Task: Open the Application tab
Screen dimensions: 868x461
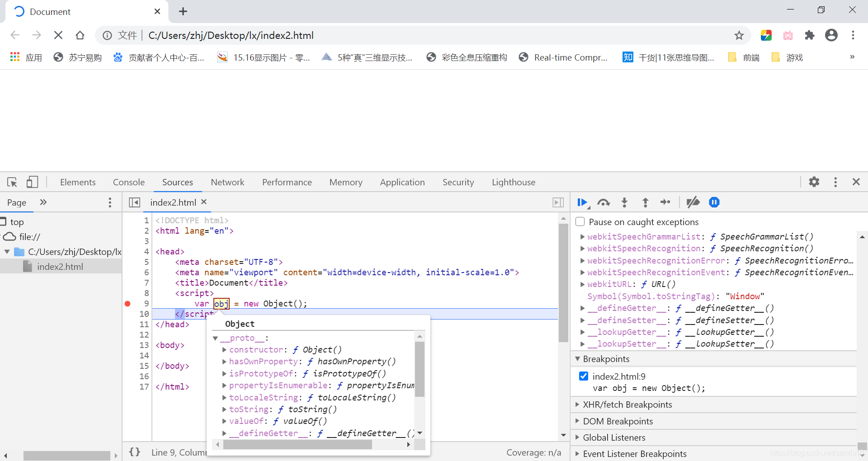Action: coord(402,182)
